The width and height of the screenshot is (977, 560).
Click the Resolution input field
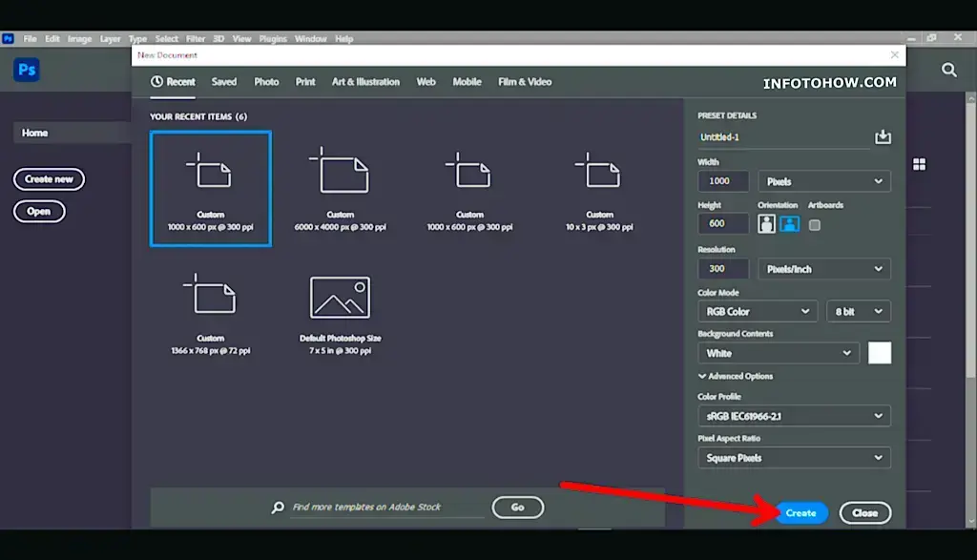[x=723, y=269]
